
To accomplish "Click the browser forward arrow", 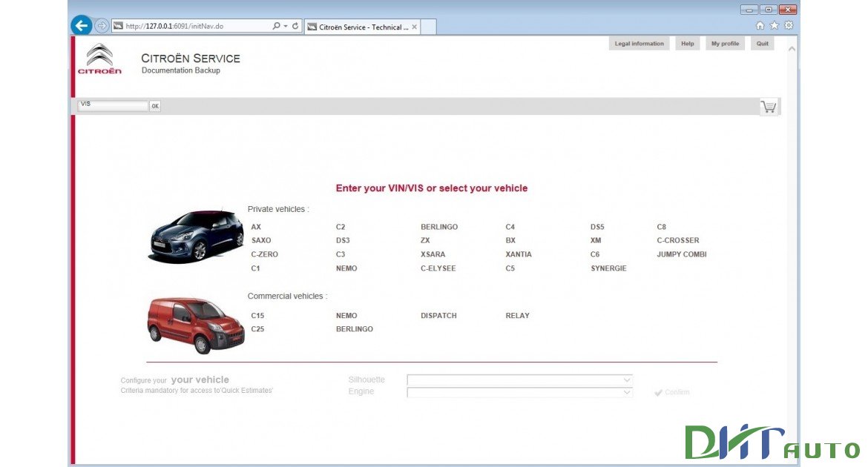I will pos(101,25).
